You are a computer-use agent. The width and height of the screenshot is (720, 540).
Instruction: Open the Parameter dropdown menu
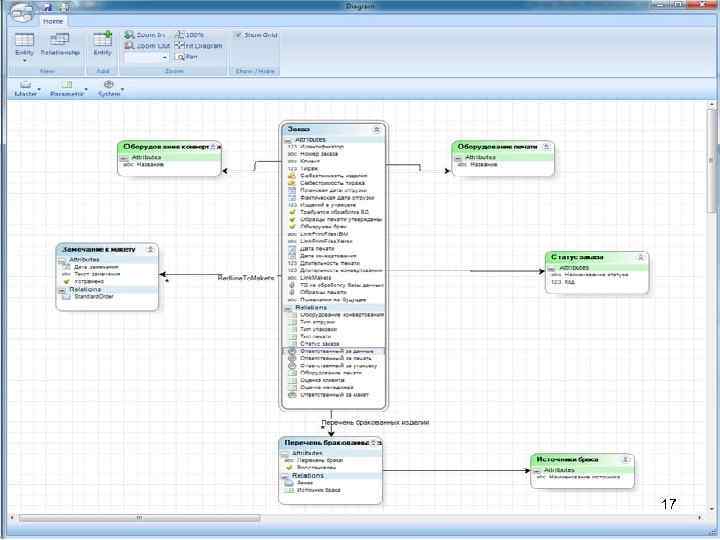click(x=68, y=88)
